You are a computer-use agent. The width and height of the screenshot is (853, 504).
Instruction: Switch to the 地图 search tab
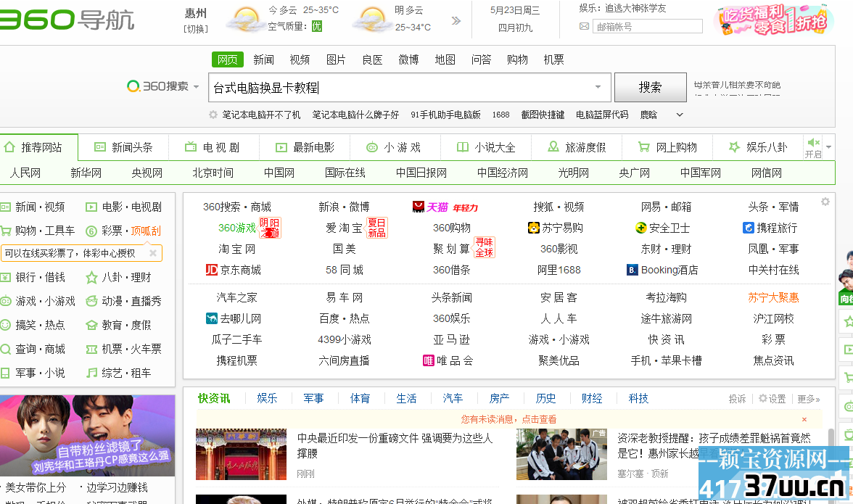[x=445, y=59]
